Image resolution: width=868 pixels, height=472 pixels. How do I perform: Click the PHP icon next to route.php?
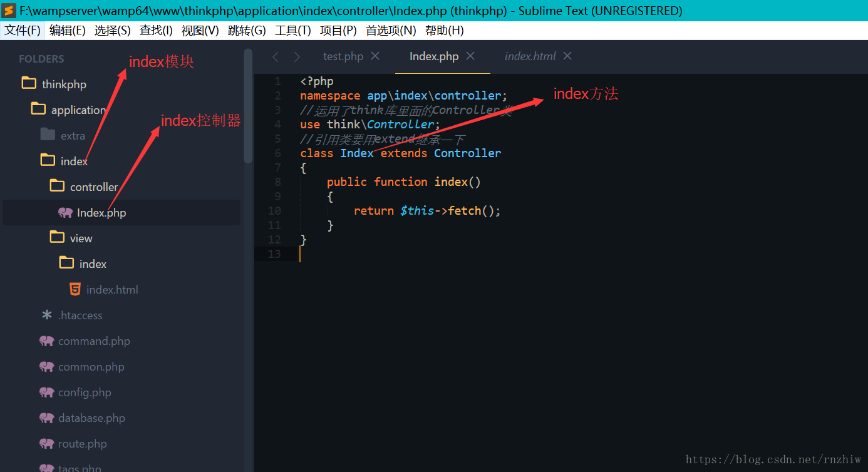[x=46, y=443]
